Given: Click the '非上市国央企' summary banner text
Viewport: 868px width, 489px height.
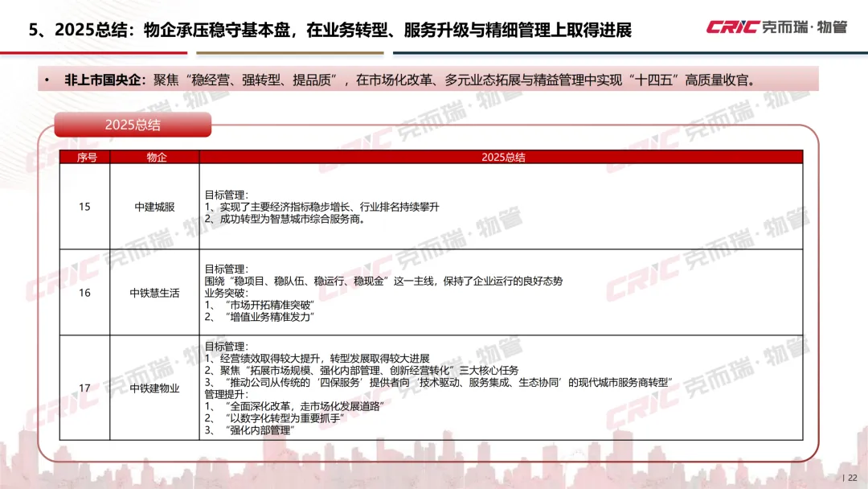Looking at the screenshot, I should 410,80.
